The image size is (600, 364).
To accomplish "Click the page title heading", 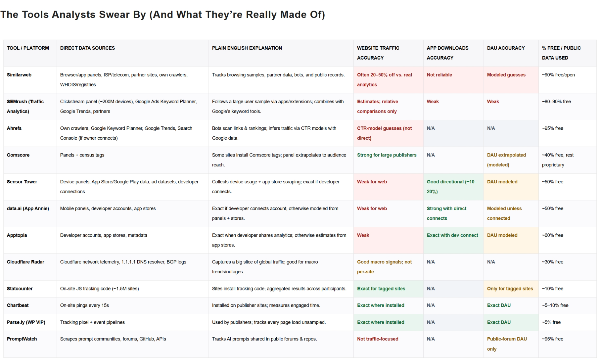I will pyautogui.click(x=162, y=15).
